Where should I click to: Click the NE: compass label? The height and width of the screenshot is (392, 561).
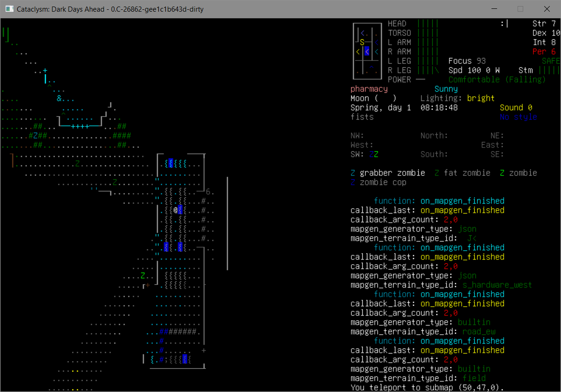click(498, 135)
